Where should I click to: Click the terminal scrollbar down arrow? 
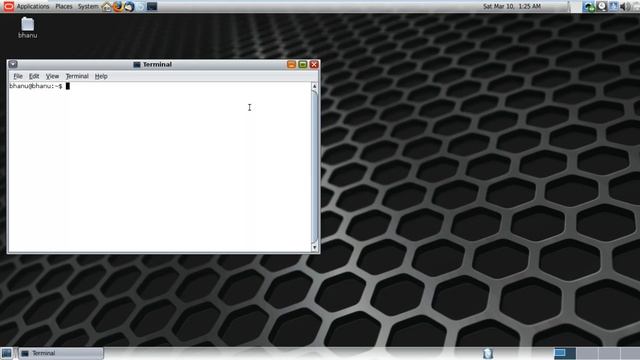314,247
